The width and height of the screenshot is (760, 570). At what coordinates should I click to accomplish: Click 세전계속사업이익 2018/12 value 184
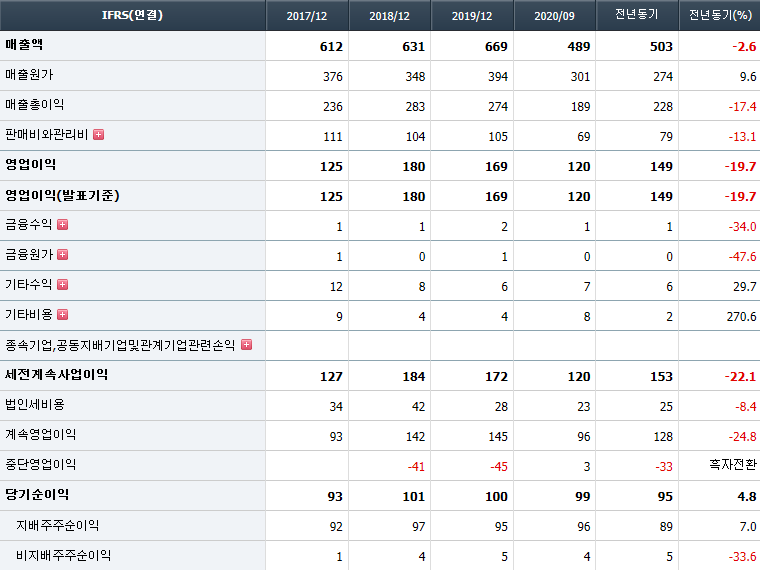tap(413, 377)
